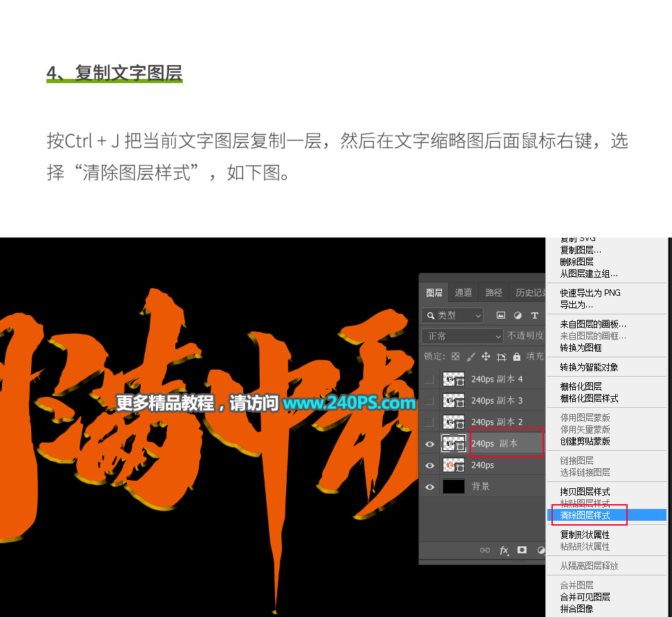Hide the 240ps 副本 layer
The width and height of the screenshot is (672, 617).
point(430,443)
